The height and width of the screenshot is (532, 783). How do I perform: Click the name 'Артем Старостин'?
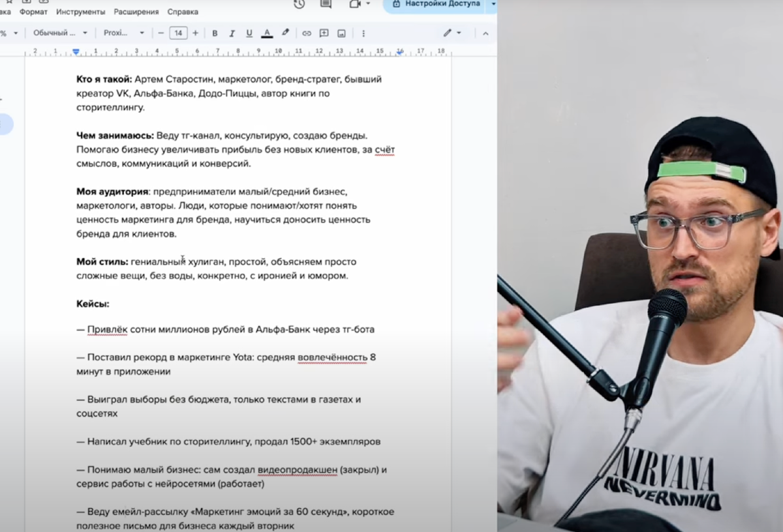click(175, 80)
